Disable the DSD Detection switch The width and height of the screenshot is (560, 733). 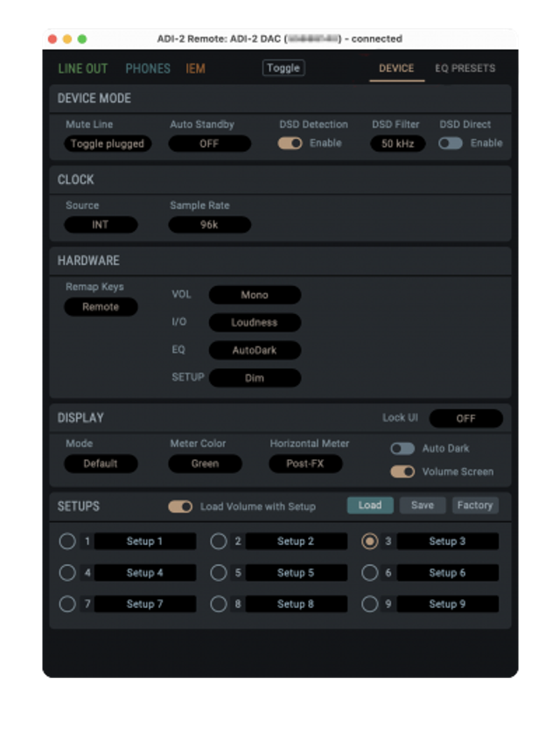(290, 143)
